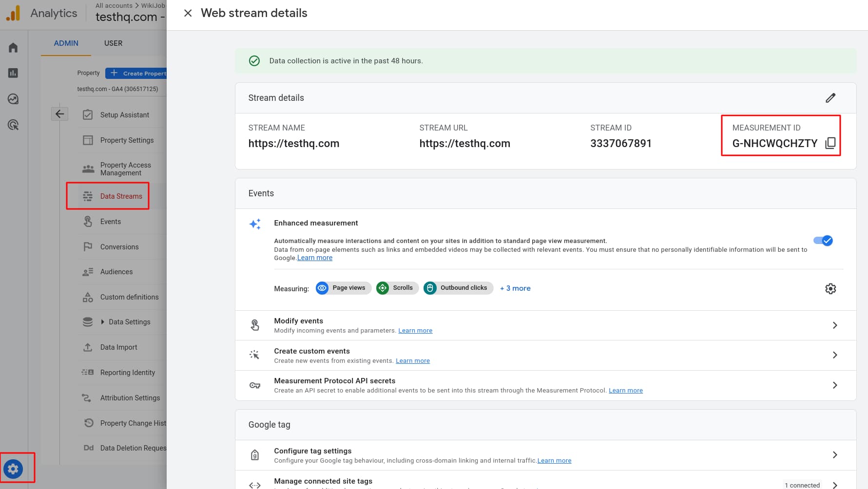
Task: Disable the Enhanced measurement toggle
Action: tap(823, 240)
